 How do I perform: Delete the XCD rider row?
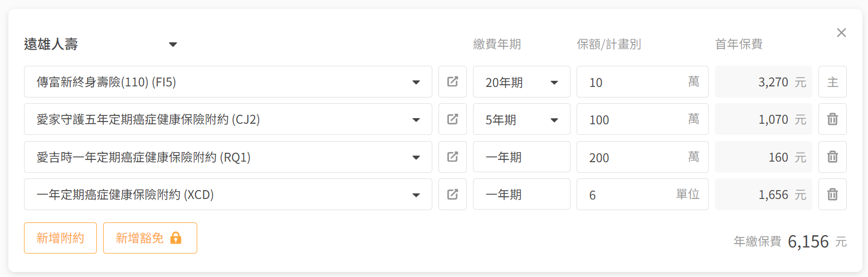(x=832, y=194)
